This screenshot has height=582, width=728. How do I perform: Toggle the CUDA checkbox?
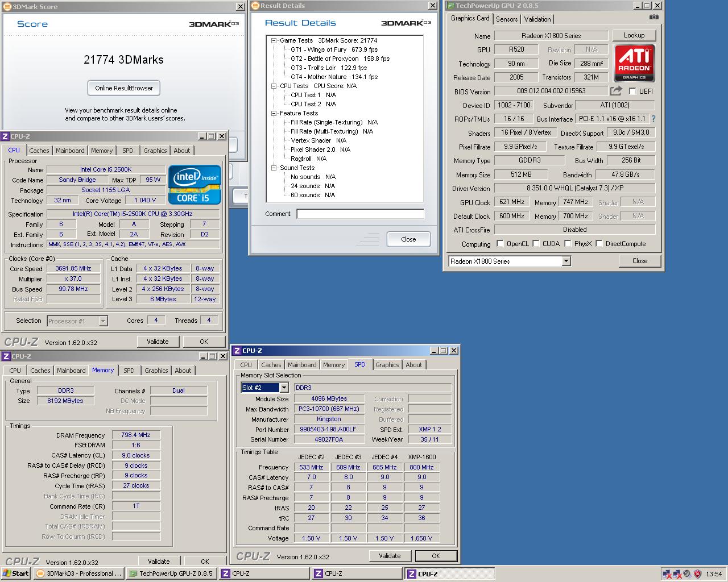tap(536, 244)
